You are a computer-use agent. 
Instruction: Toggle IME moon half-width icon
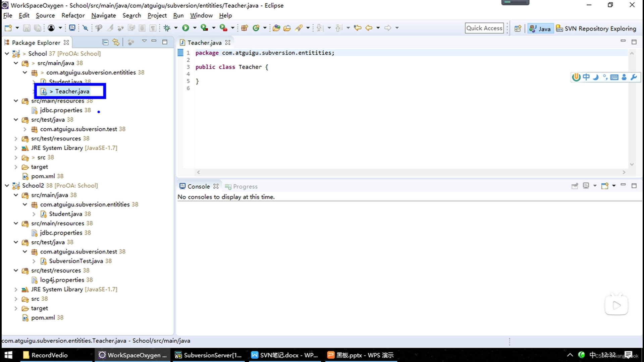(596, 77)
